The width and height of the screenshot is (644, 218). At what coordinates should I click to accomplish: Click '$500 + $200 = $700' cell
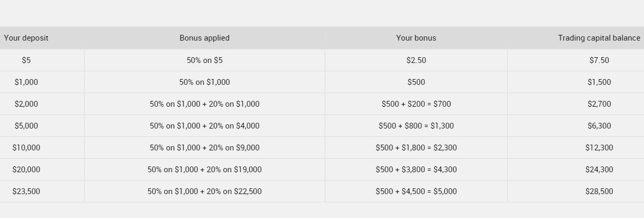(x=416, y=104)
